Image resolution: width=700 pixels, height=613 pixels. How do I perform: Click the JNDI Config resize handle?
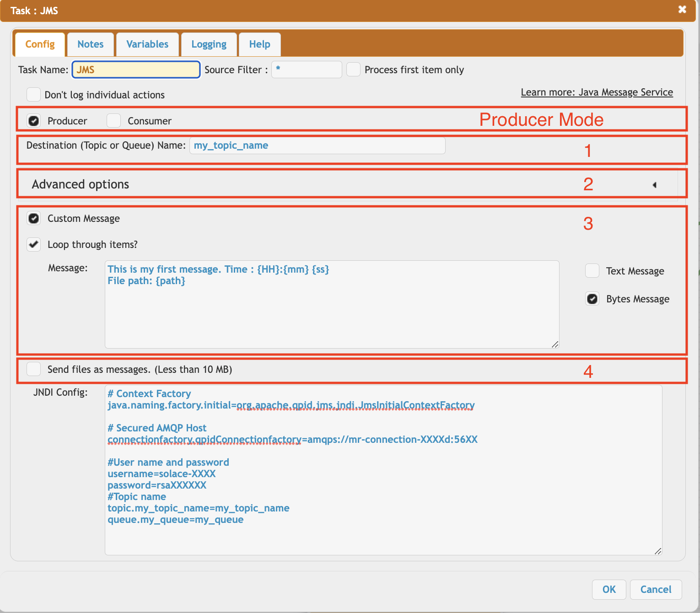[658, 551]
